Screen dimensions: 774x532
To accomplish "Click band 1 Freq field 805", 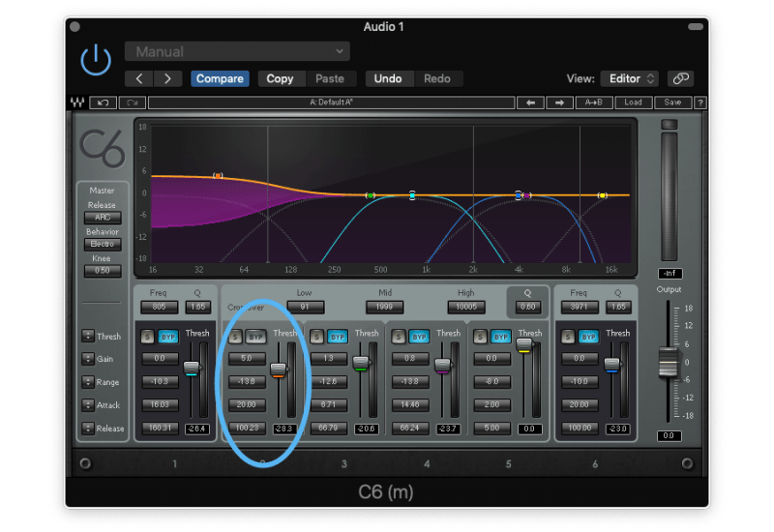I will click(159, 307).
